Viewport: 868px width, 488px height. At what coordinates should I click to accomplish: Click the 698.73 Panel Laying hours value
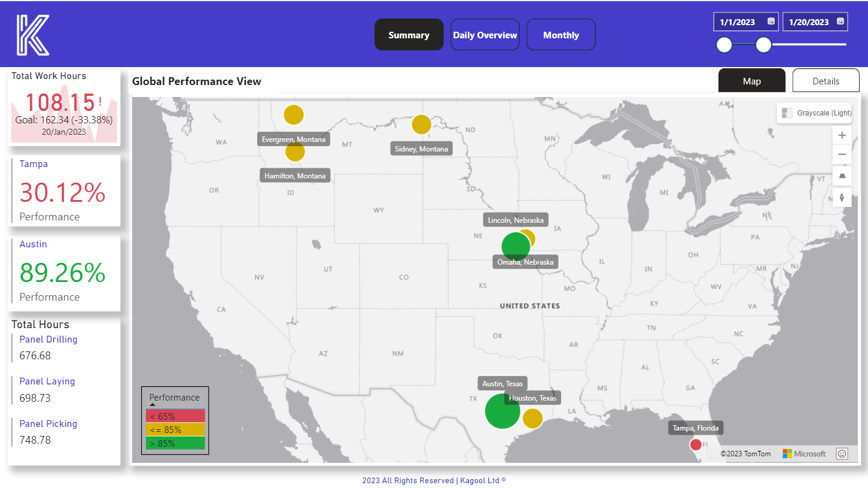[35, 398]
